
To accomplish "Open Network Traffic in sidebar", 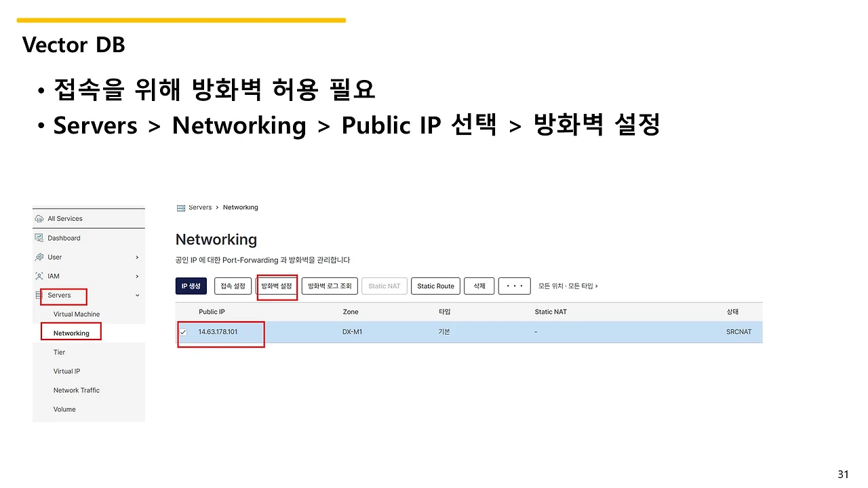I will (x=77, y=390).
